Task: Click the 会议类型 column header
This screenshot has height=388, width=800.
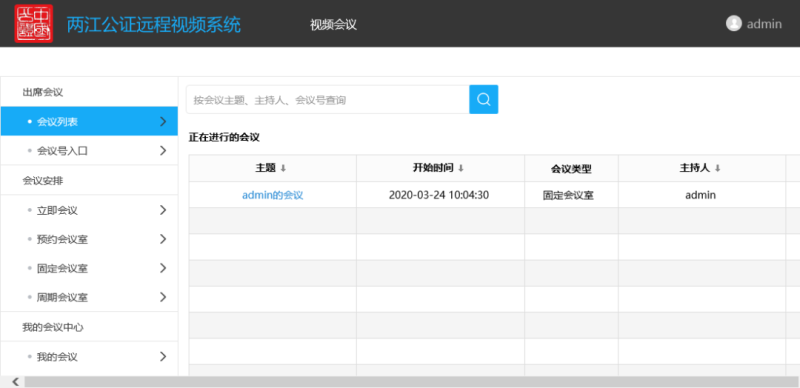Action: coord(571,169)
